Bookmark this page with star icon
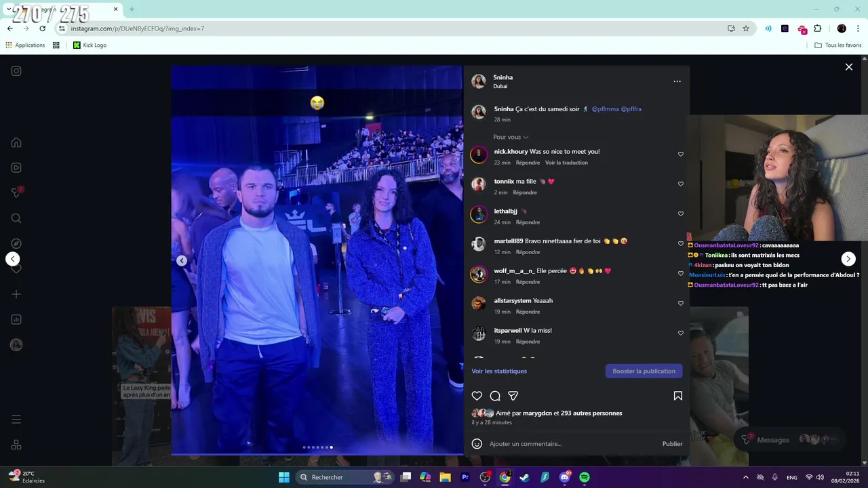Viewport: 868px width, 488px height. tap(746, 28)
